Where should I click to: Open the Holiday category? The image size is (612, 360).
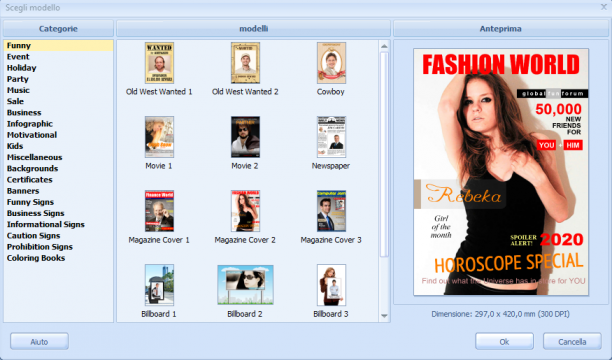[21, 68]
